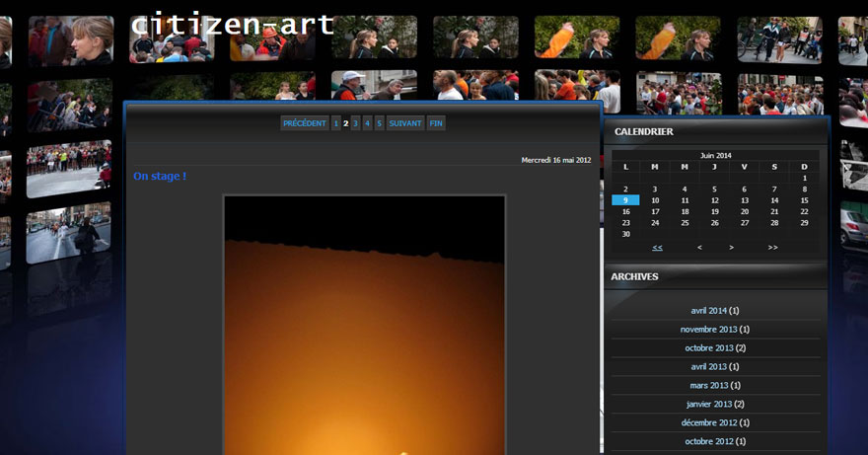The width and height of the screenshot is (868, 455).
Task: Jump to page 4 in pagination
Action: pyautogui.click(x=367, y=123)
